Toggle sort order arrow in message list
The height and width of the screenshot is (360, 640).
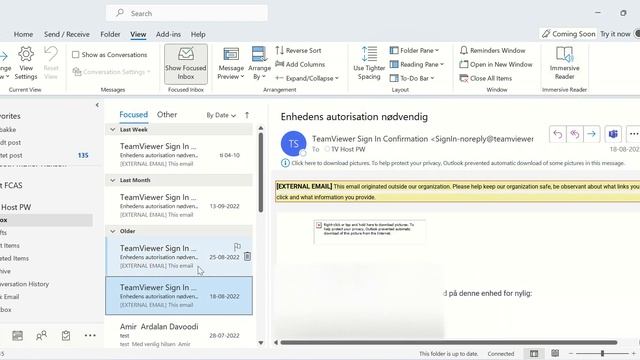tap(247, 115)
